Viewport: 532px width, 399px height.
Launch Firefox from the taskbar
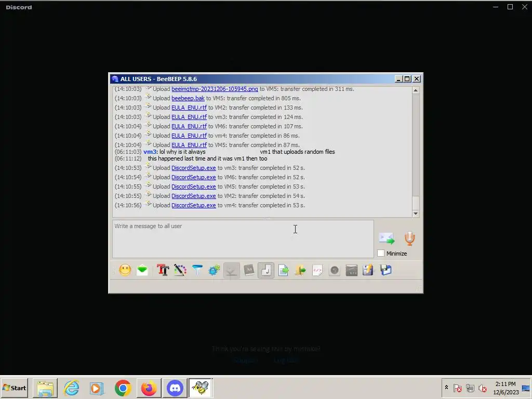[149, 388]
